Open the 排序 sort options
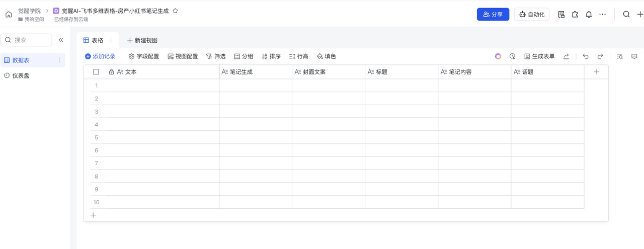Screen dimensions: 644x249 [271, 57]
